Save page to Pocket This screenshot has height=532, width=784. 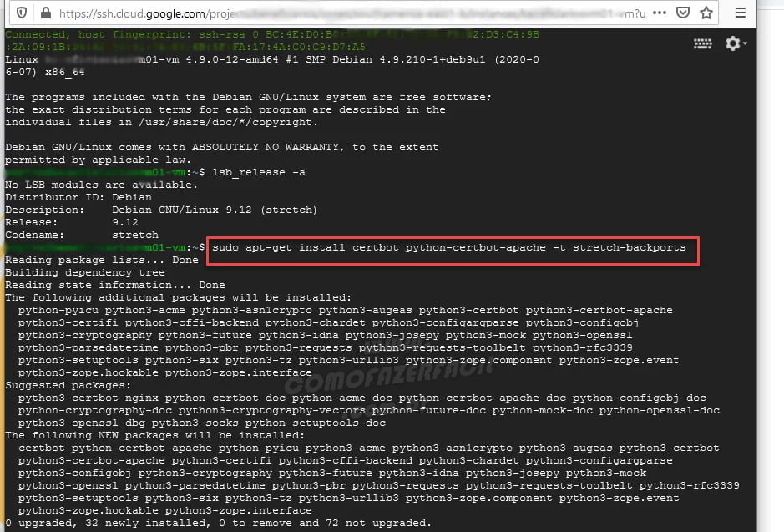click(x=683, y=13)
